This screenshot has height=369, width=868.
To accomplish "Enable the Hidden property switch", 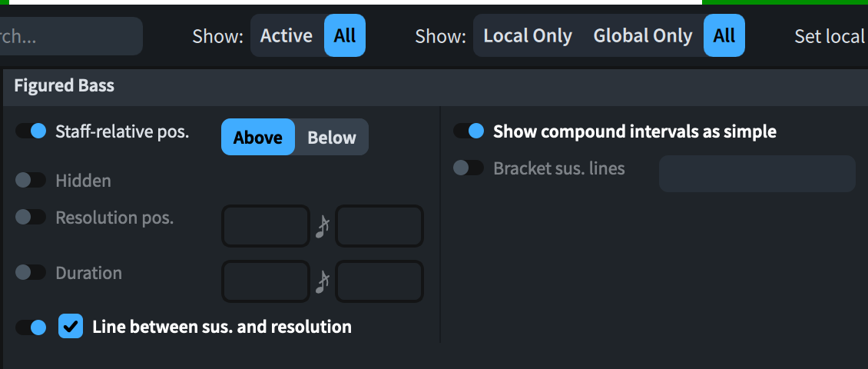I will [x=31, y=181].
